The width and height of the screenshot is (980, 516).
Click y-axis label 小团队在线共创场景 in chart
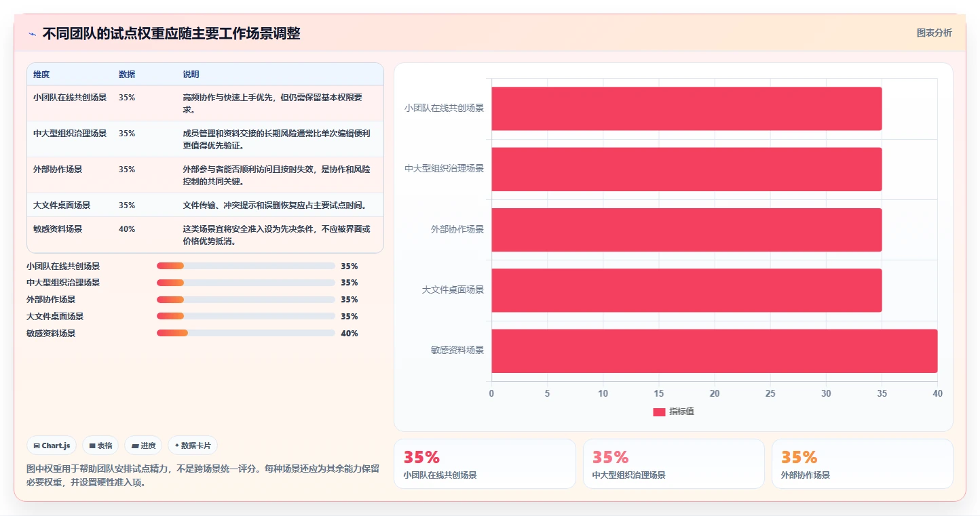[x=445, y=108]
